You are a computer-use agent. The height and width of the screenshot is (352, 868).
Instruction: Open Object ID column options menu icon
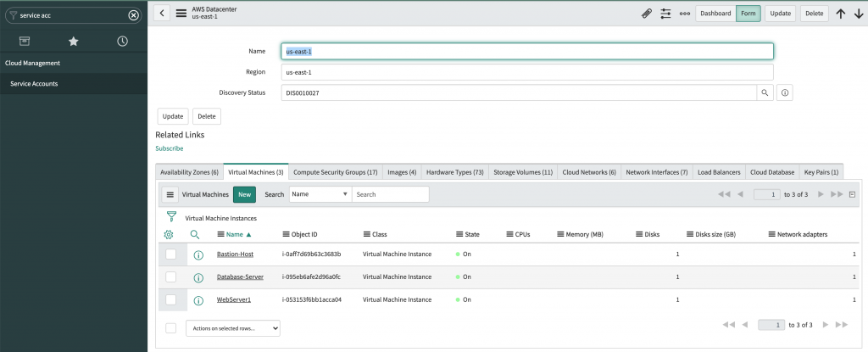coord(287,234)
